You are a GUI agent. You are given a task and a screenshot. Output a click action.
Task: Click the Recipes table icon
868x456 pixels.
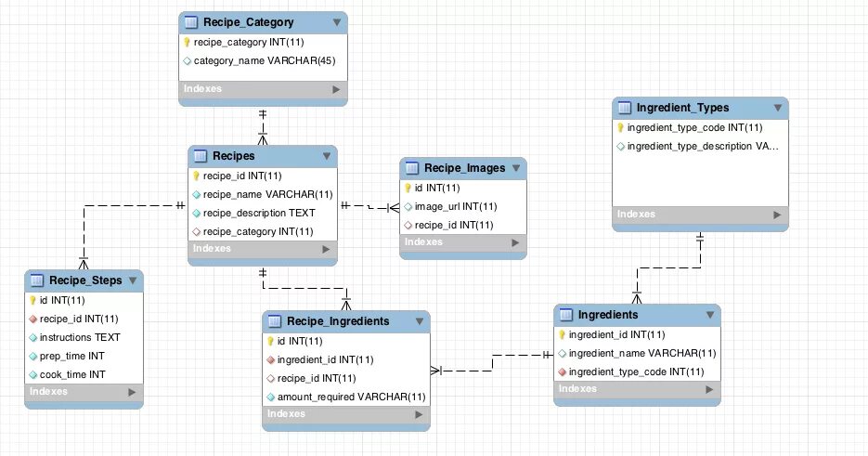pyautogui.click(x=200, y=156)
